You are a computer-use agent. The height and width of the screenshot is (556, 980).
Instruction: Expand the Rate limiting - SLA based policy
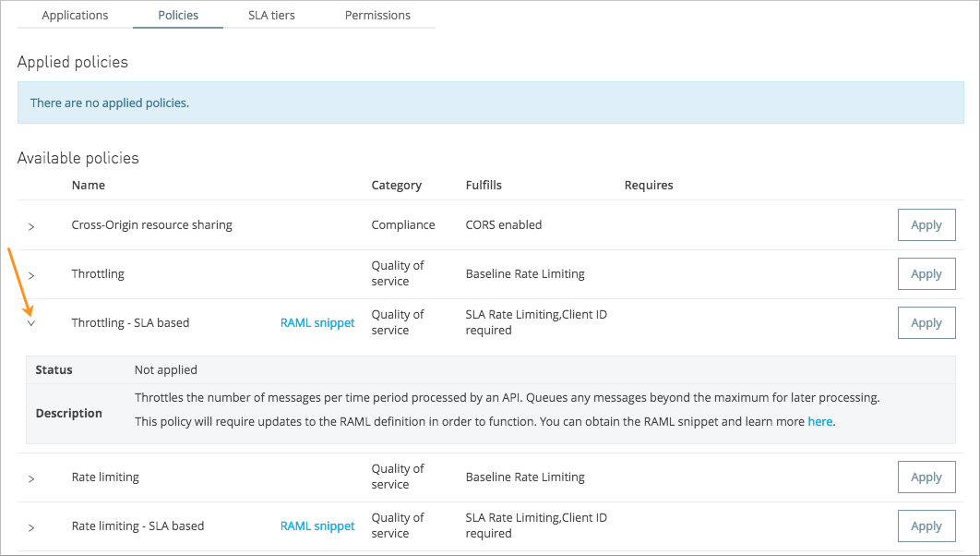[31, 526]
